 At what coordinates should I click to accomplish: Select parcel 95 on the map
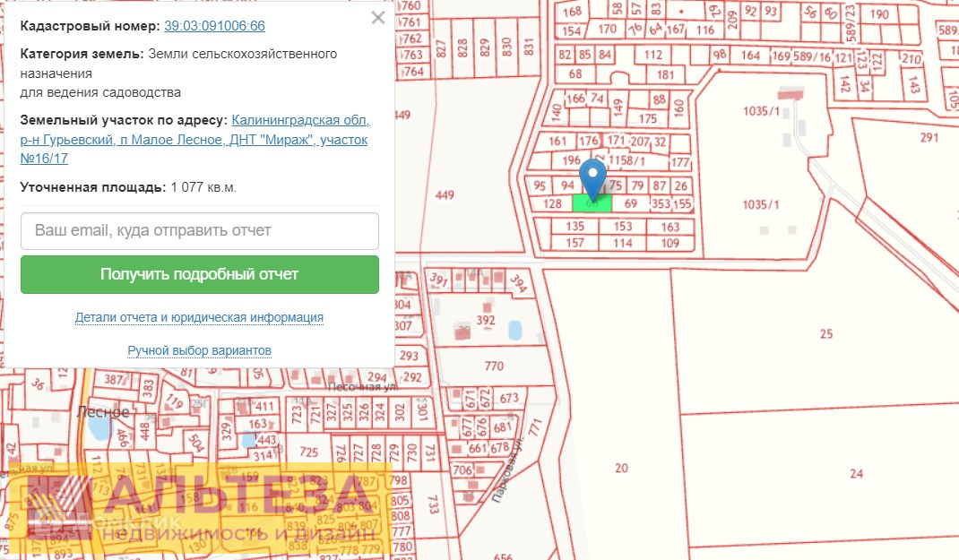pos(540,185)
